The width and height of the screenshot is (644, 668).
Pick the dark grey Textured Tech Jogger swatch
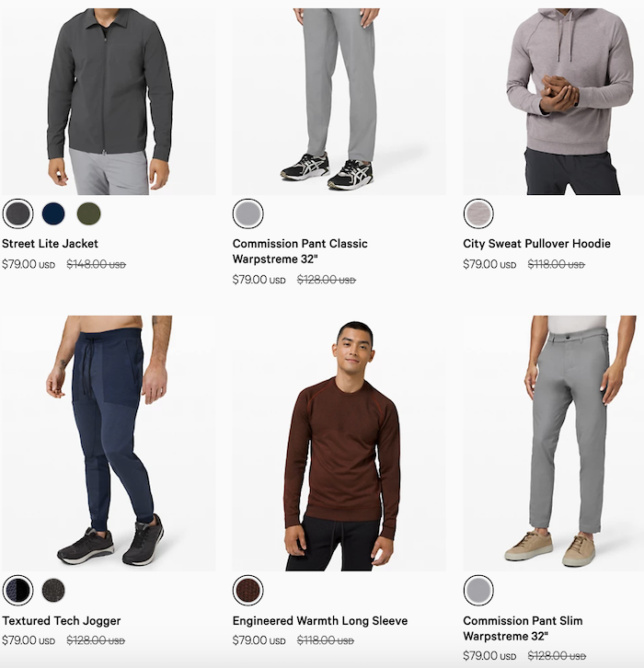[x=53, y=590]
